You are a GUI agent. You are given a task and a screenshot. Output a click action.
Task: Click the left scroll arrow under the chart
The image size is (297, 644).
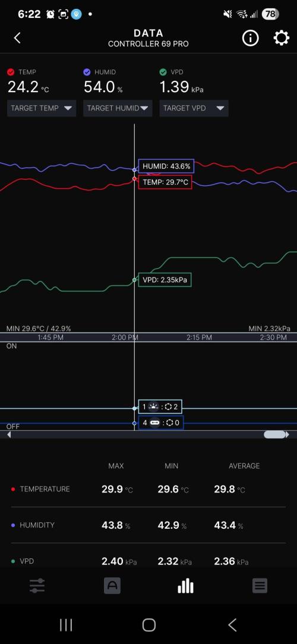(9, 434)
